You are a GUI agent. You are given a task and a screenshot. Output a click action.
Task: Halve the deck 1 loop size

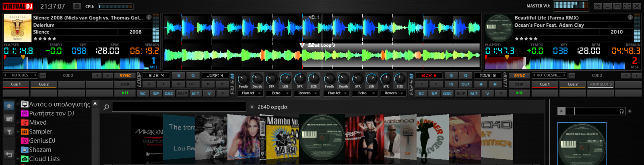[x=149, y=84]
